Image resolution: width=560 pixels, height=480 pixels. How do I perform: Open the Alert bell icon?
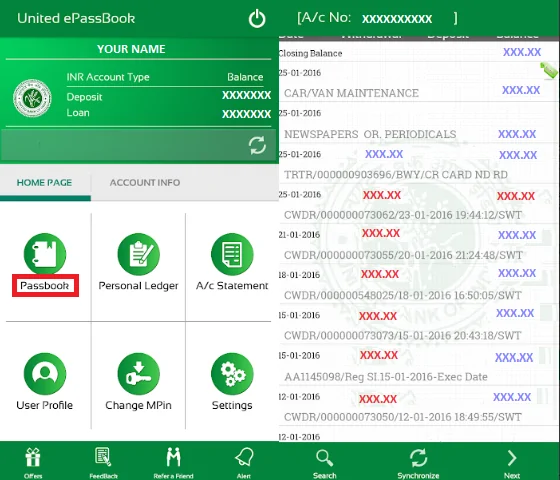coord(244,457)
